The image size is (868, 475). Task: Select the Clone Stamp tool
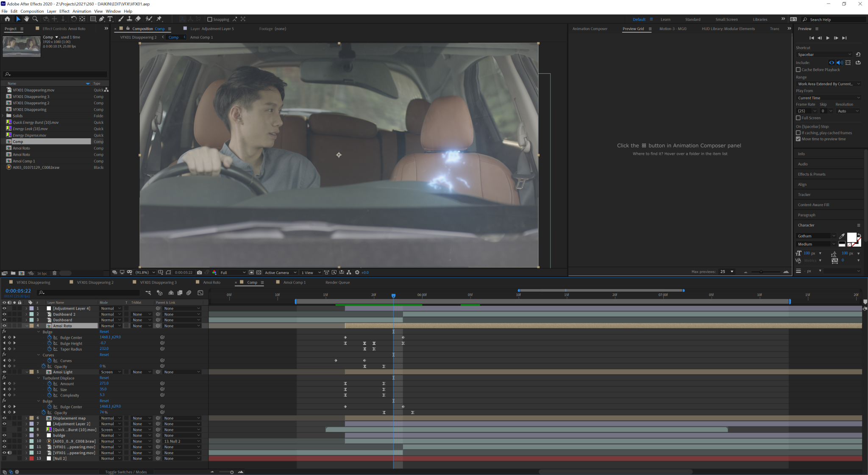coord(129,19)
